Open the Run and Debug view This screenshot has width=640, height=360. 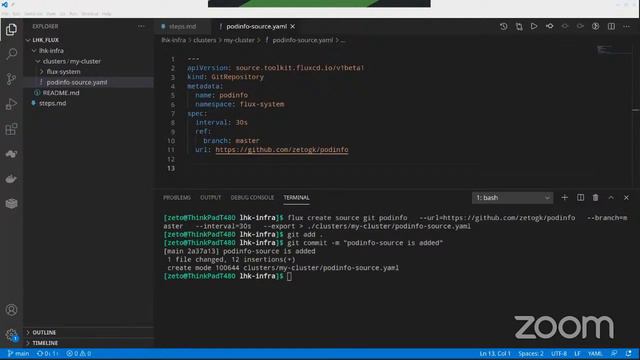click(11, 104)
